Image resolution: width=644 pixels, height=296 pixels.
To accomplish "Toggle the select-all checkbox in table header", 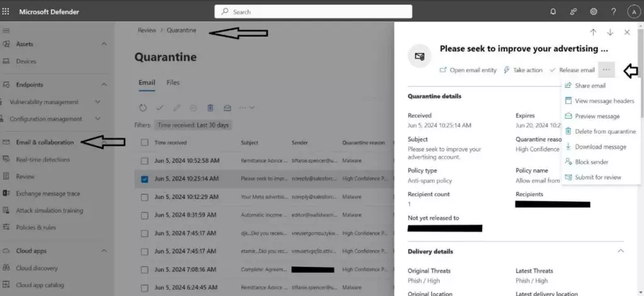I will [145, 143].
